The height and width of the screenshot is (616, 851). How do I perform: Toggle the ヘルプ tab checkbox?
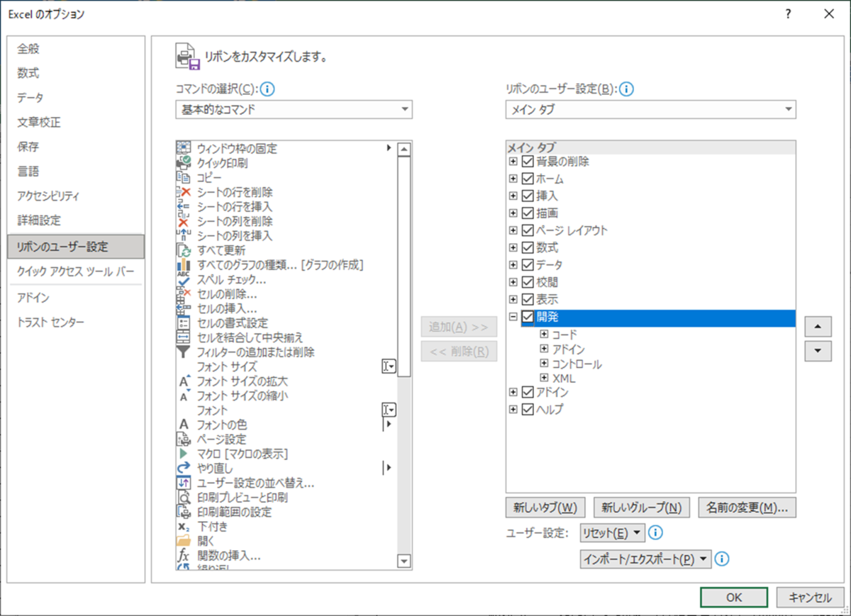(528, 409)
